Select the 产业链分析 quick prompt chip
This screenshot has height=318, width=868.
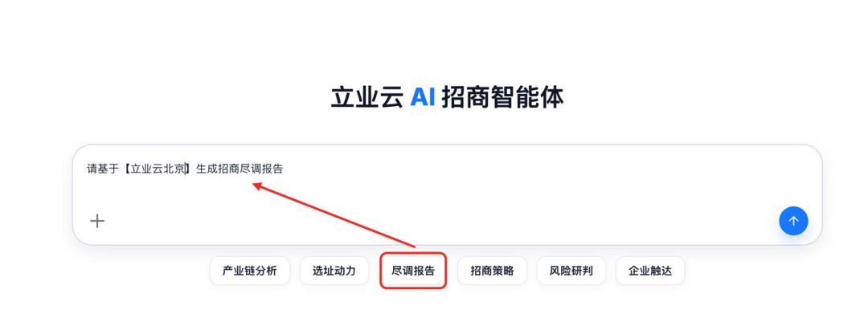[x=250, y=271]
